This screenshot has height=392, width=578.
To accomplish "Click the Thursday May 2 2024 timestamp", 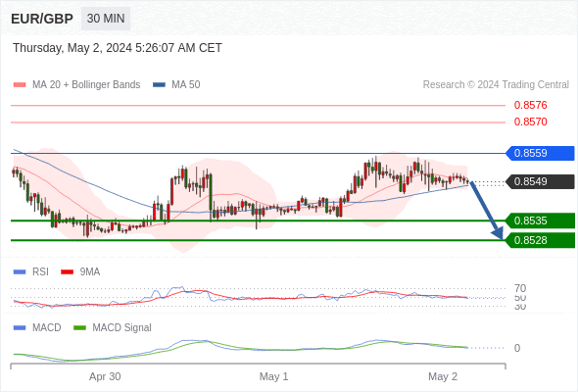I will 118,48.
